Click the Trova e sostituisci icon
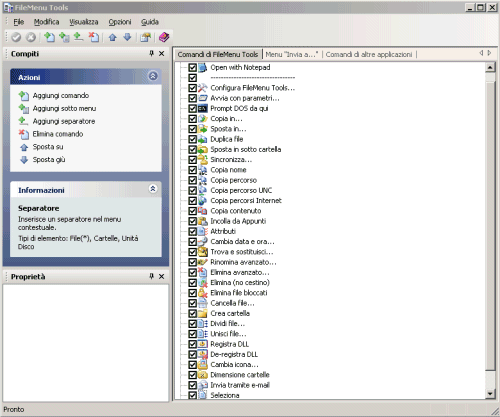The image size is (500, 417). click(203, 252)
